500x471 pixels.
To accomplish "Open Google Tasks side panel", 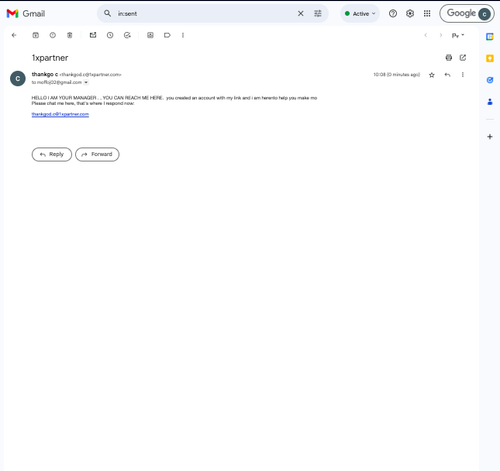I will pyautogui.click(x=490, y=80).
